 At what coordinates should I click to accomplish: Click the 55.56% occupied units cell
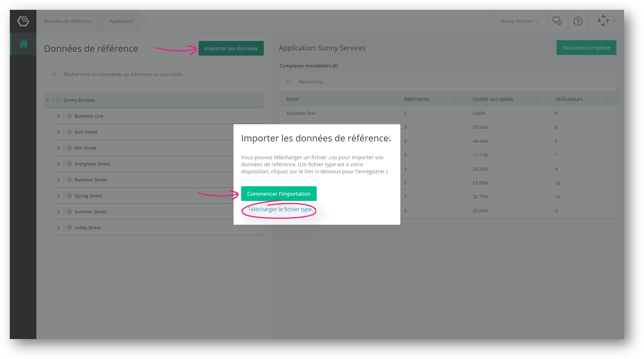(480, 127)
